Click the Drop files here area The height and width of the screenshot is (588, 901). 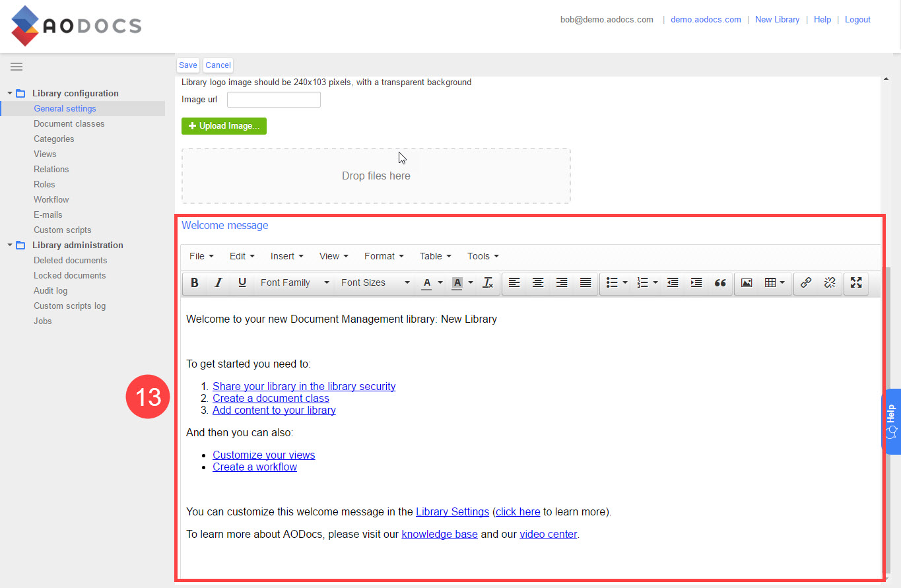[376, 176]
